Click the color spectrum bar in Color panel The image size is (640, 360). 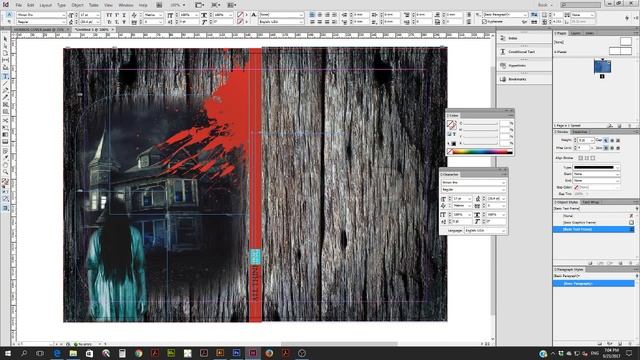[482, 152]
